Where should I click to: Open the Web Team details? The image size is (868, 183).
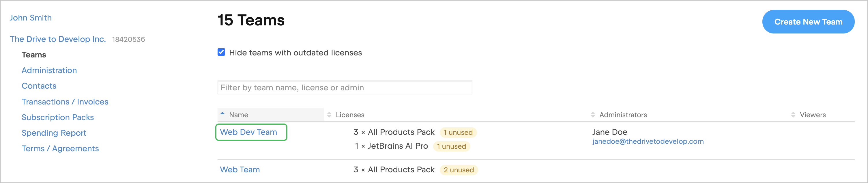240,169
